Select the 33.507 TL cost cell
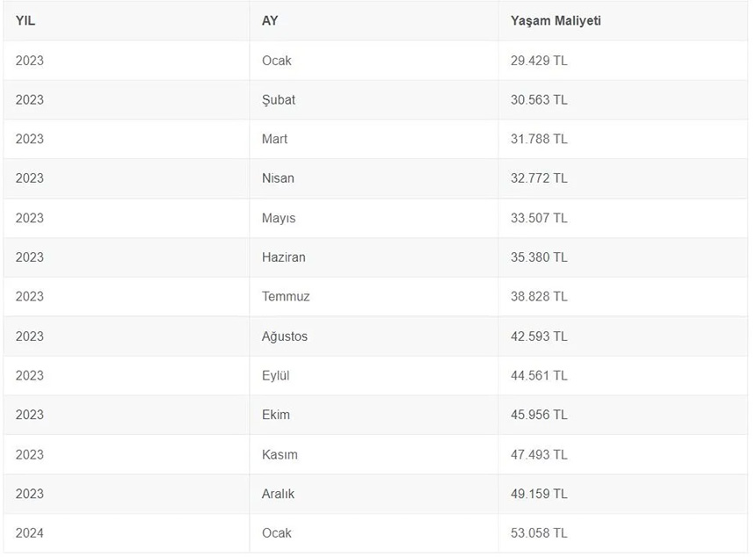This screenshot has width=756, height=557. [539, 218]
